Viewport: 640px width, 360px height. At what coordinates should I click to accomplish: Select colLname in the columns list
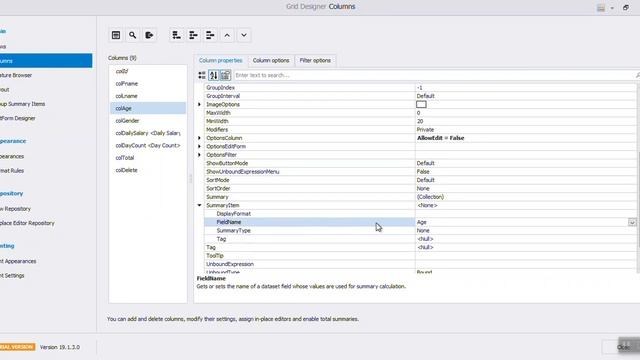tap(148, 96)
